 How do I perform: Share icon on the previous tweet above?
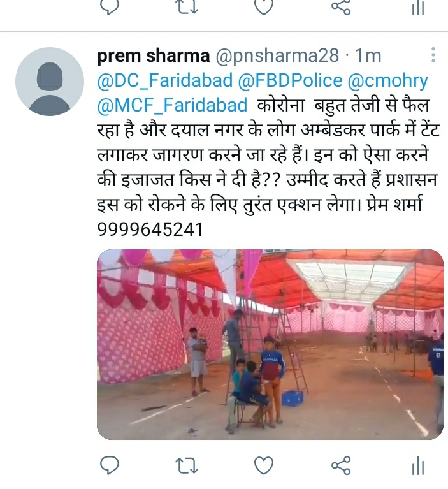point(341,7)
